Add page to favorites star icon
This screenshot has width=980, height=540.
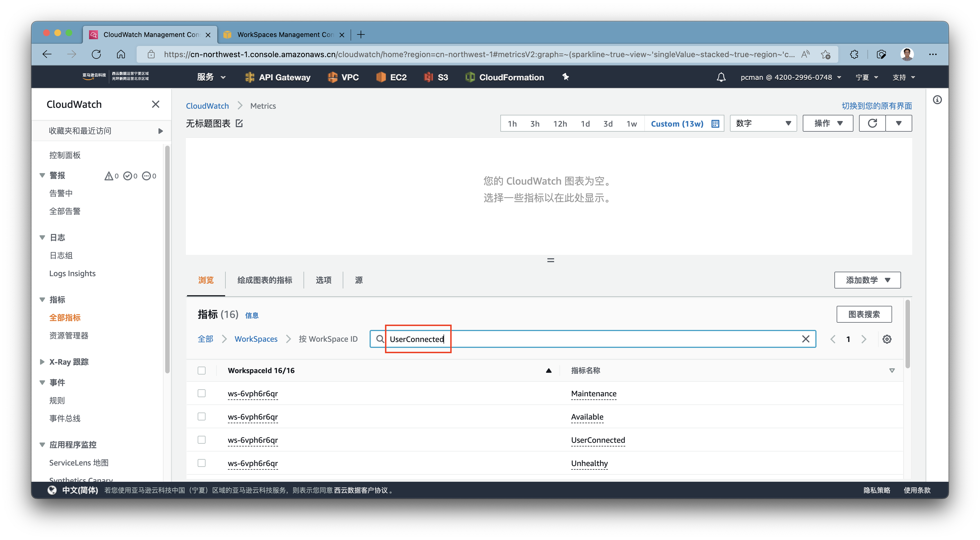825,54
